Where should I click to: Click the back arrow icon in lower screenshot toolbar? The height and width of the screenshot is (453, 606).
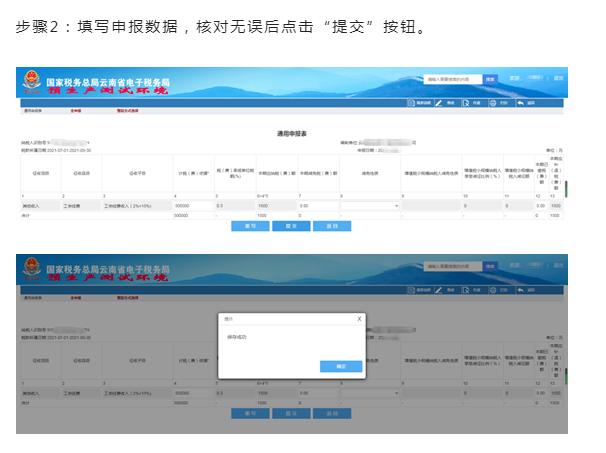(521, 290)
